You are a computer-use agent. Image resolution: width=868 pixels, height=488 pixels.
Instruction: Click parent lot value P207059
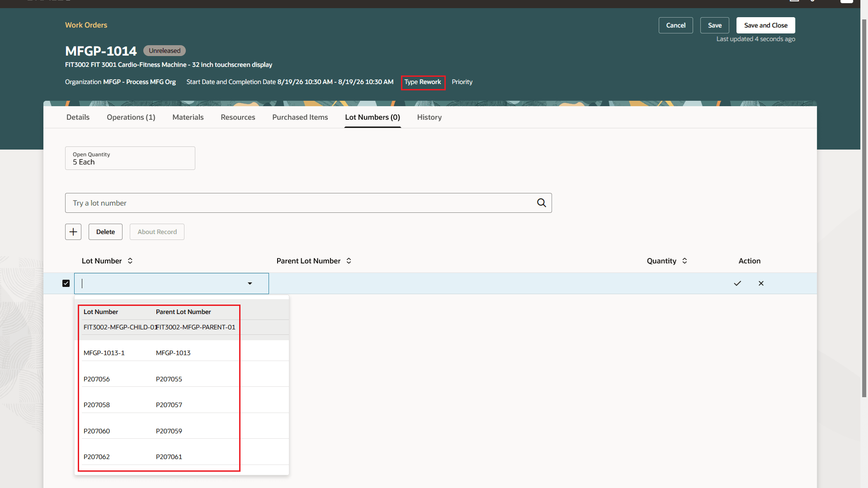(169, 431)
